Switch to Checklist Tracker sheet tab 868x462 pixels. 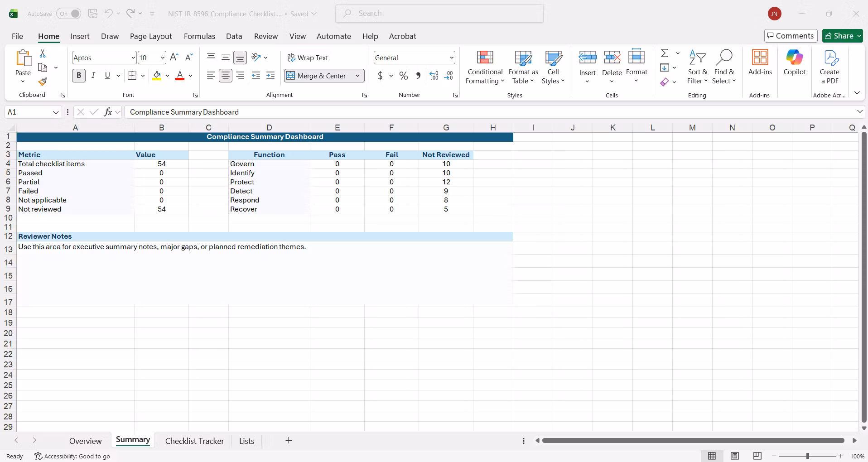point(194,441)
